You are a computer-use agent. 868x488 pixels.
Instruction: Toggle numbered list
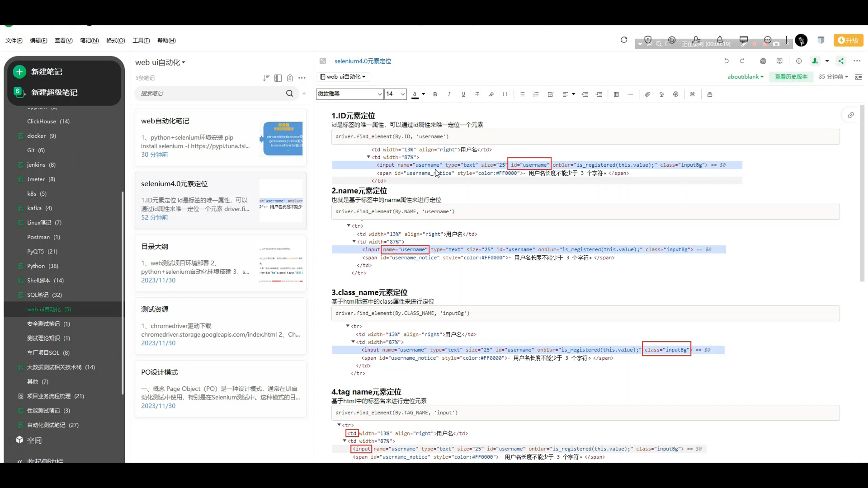536,94
